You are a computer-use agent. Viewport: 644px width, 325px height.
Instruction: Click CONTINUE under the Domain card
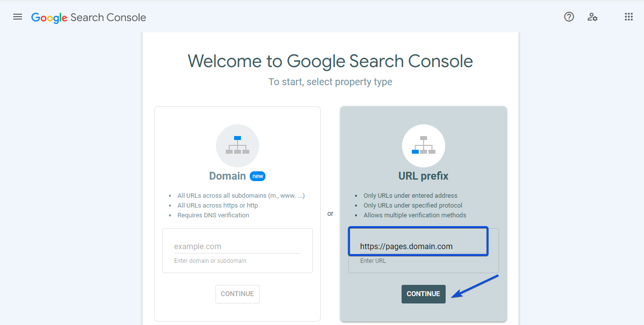tap(238, 294)
